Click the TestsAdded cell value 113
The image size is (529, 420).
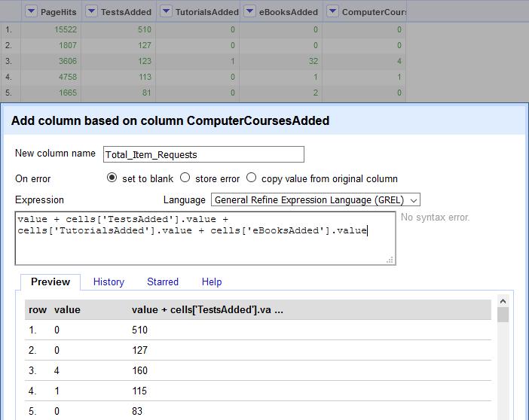[x=145, y=77]
